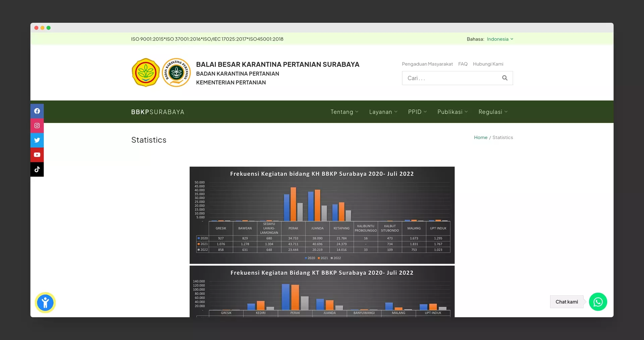Expand the Layanan menu

point(383,112)
